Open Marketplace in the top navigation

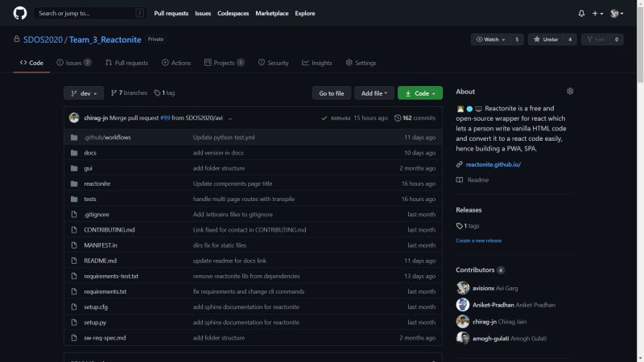coord(272,13)
